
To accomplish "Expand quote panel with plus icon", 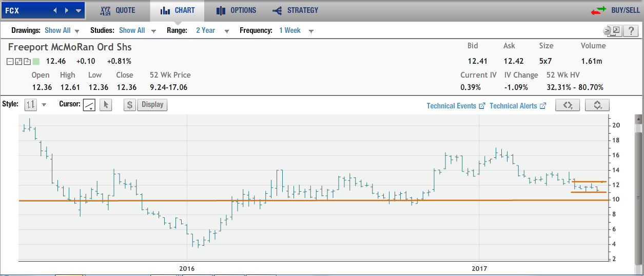I will 27,62.
